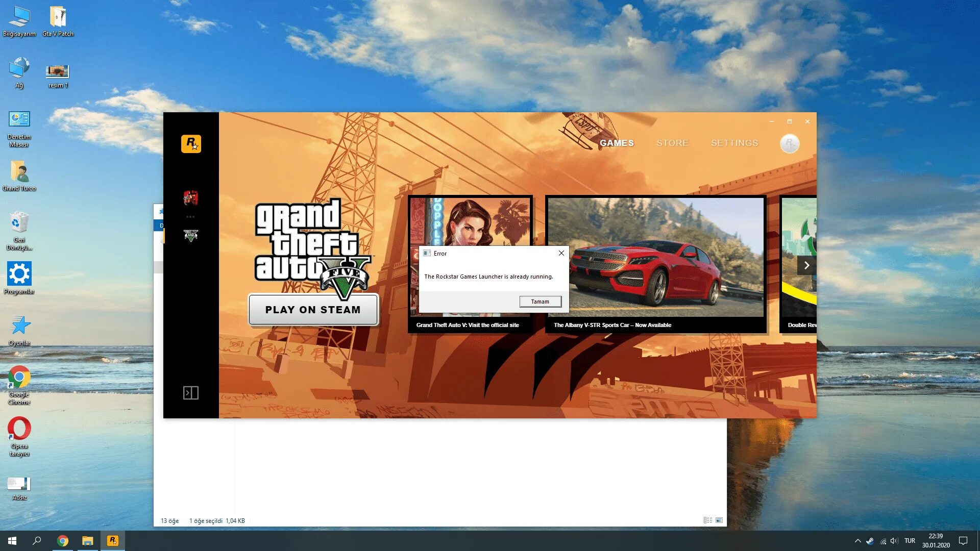
Task: Click the Rockstar Games logo in launcher sidebar
Action: (191, 144)
